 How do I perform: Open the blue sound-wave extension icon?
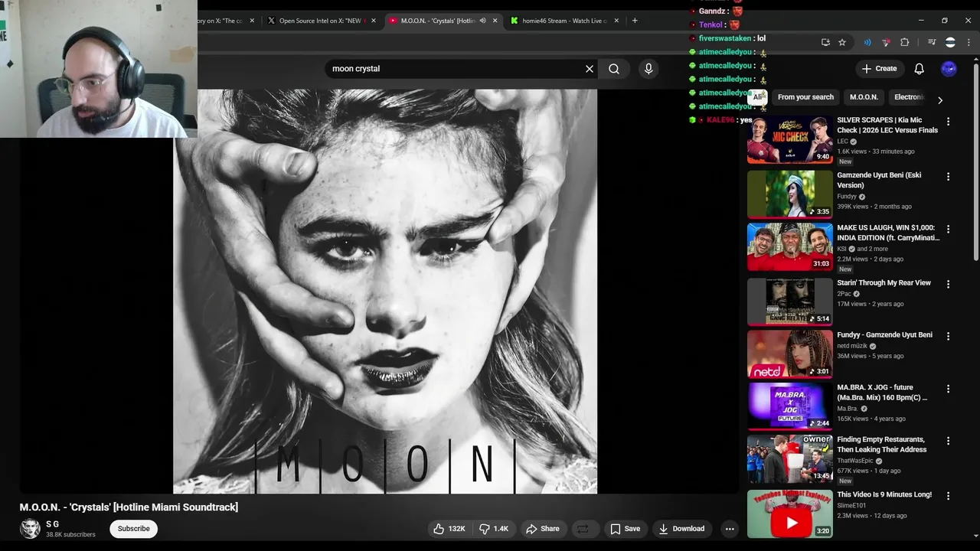pos(867,42)
